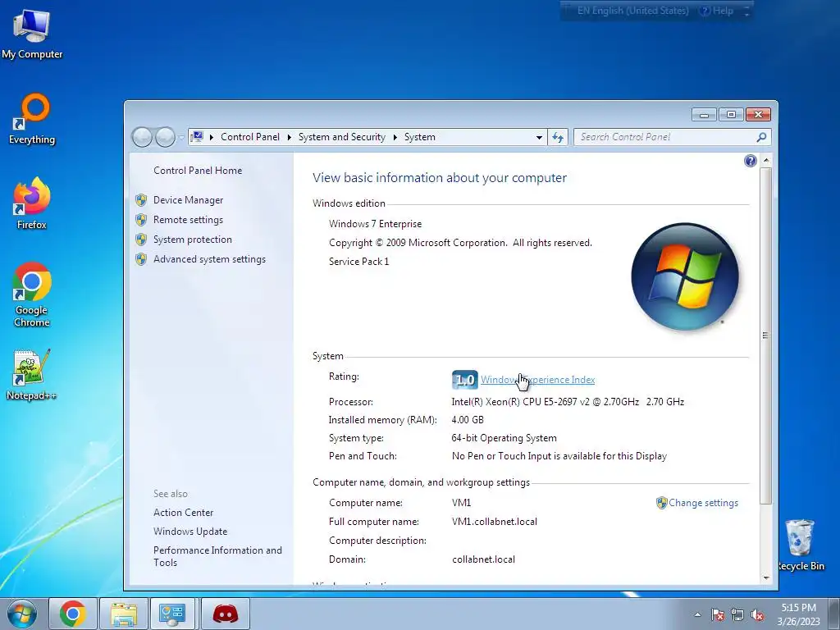This screenshot has height=630, width=840.
Task: Click the computer icon in address bar
Action: point(197,137)
